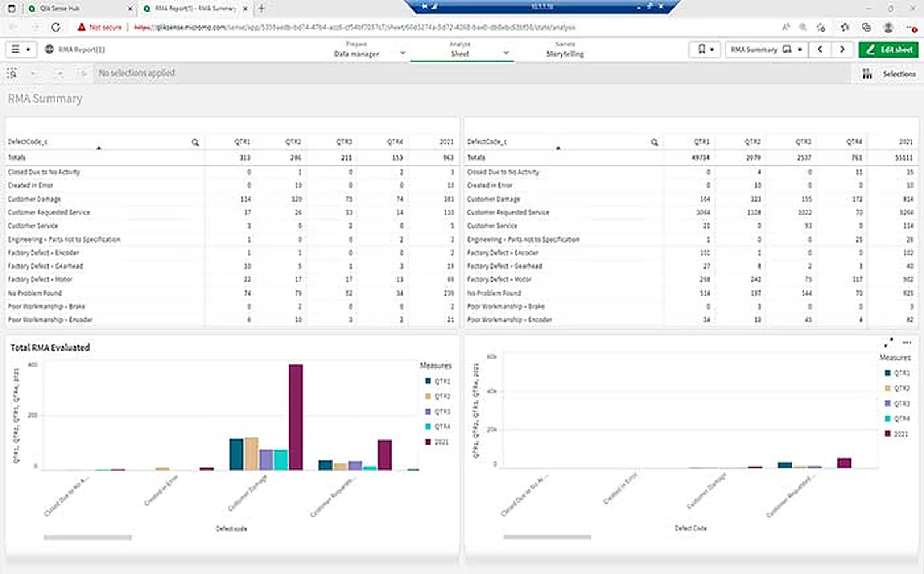Search DefectCode_c in left table
The width and height of the screenshot is (924, 574).
[195, 142]
